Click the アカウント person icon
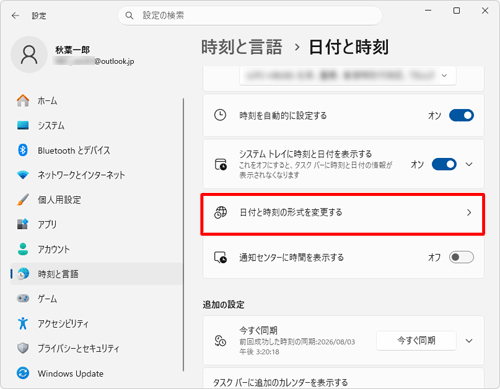Screen dimensions: 500x389 point(23,249)
